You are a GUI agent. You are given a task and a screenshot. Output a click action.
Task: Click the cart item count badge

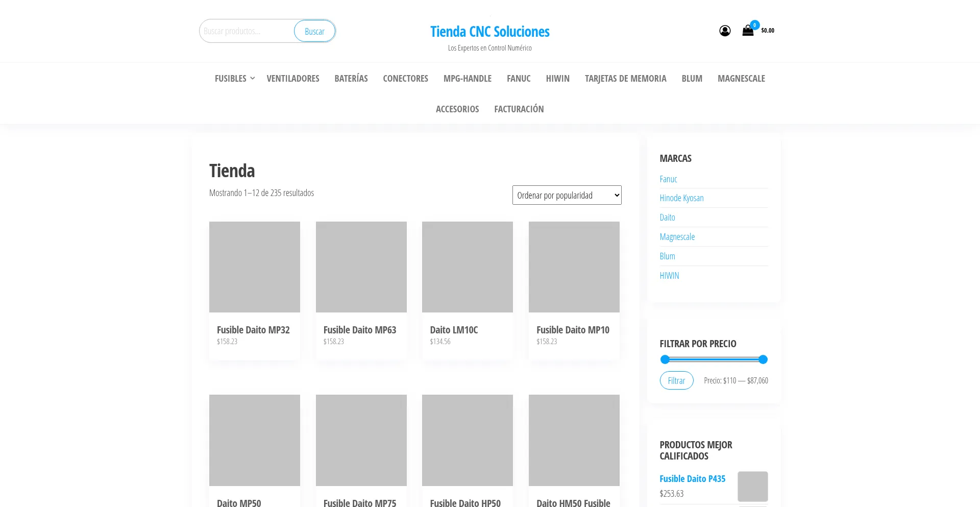point(754,25)
